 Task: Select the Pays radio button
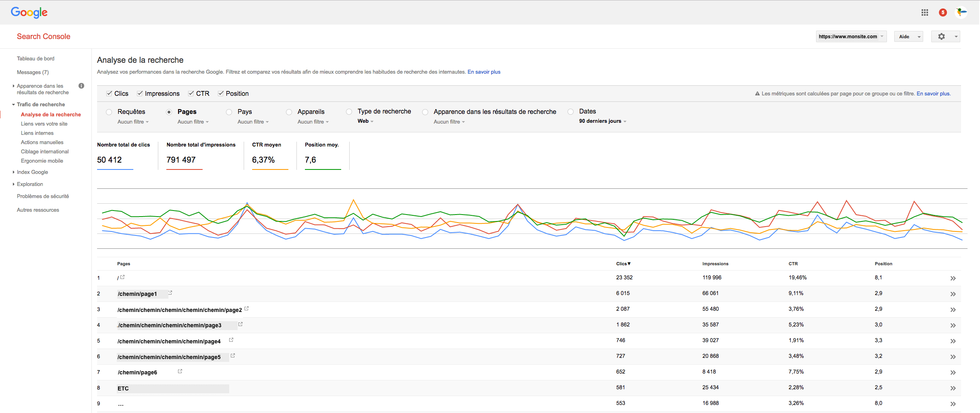tap(229, 112)
